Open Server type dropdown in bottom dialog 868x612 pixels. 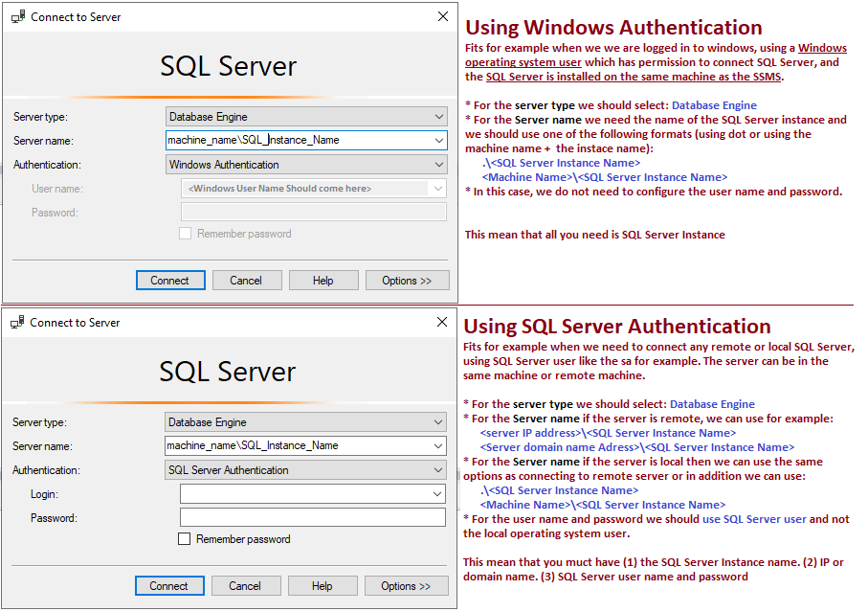(305, 422)
